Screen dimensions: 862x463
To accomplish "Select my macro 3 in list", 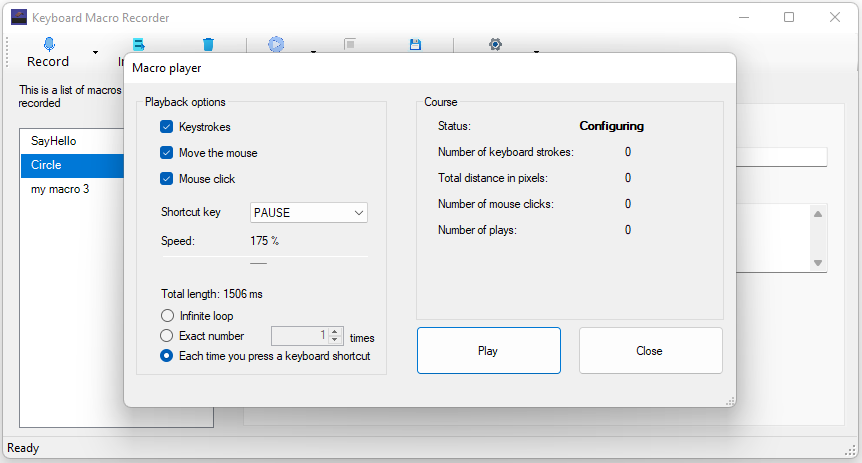I will 72,189.
